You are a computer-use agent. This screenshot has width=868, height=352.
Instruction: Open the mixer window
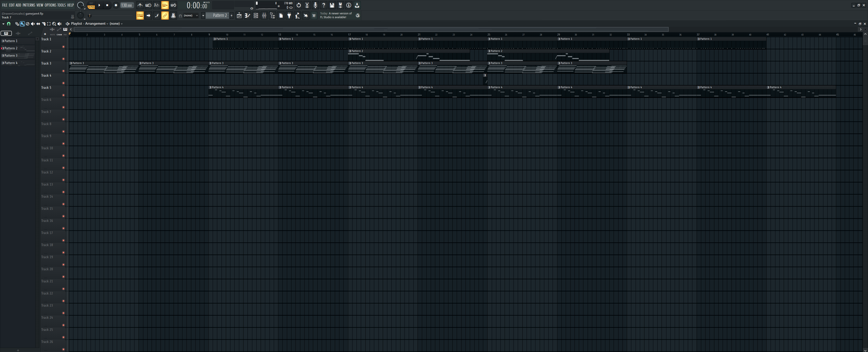pyautogui.click(x=264, y=15)
